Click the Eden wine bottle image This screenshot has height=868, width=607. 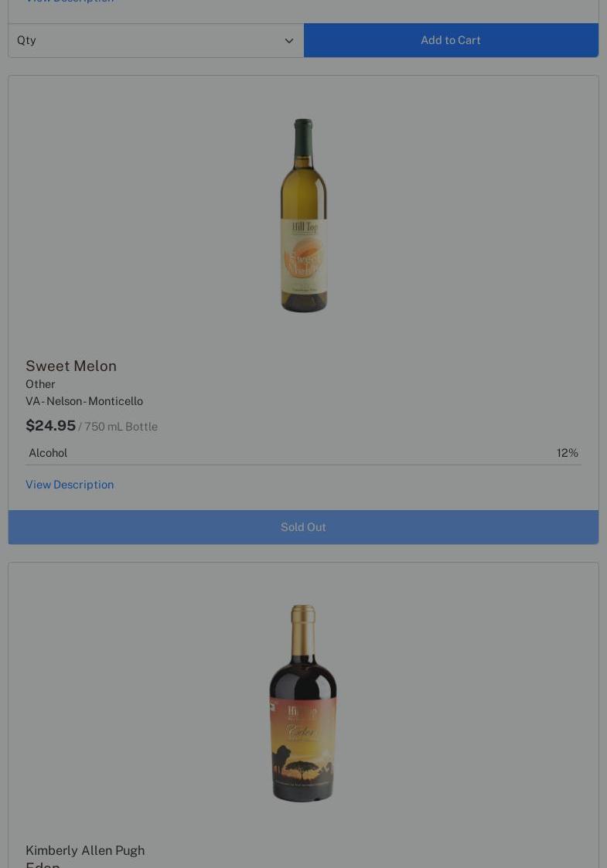pyautogui.click(x=303, y=703)
